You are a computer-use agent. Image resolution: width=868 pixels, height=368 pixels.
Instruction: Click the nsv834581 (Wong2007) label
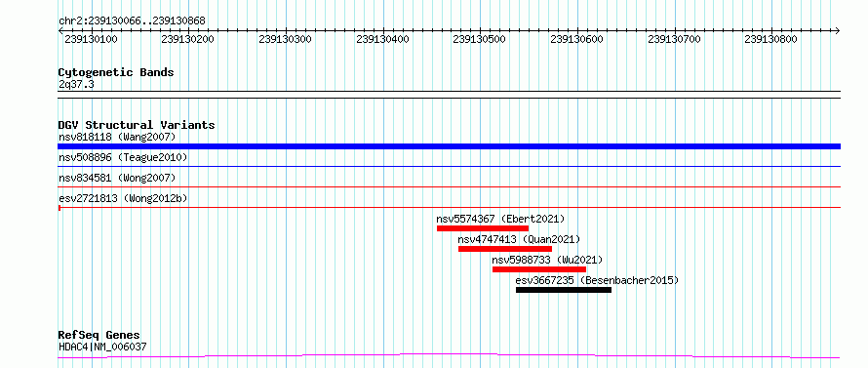click(117, 178)
